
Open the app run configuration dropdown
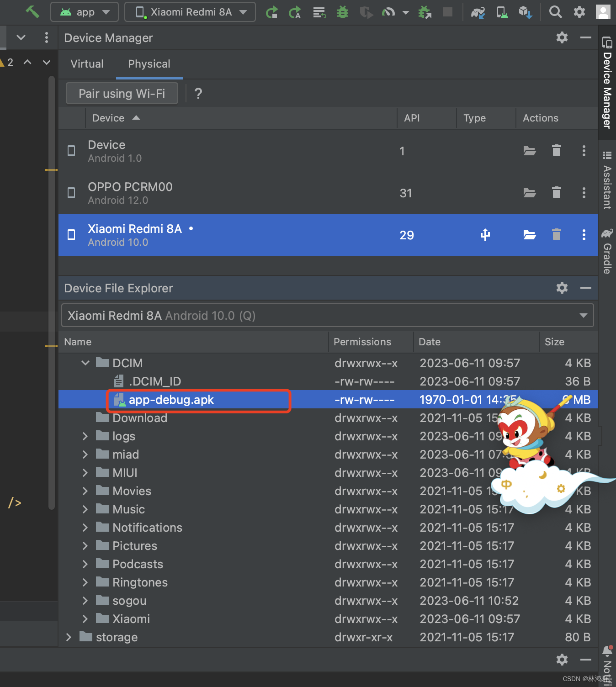[x=85, y=12]
